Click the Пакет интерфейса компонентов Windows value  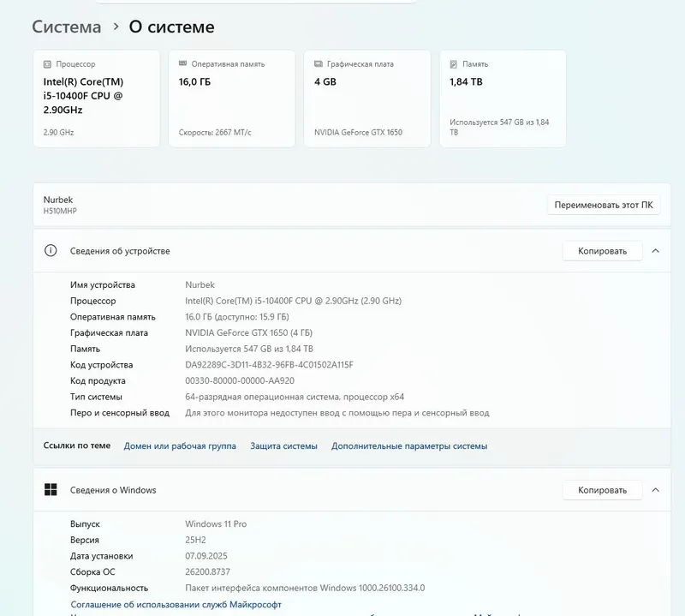(x=305, y=588)
